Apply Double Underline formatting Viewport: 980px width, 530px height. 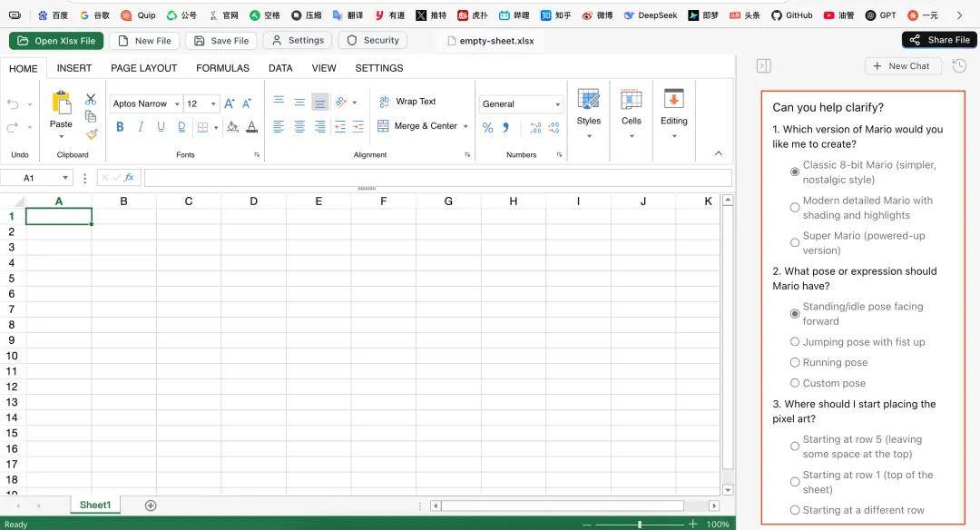point(181,127)
